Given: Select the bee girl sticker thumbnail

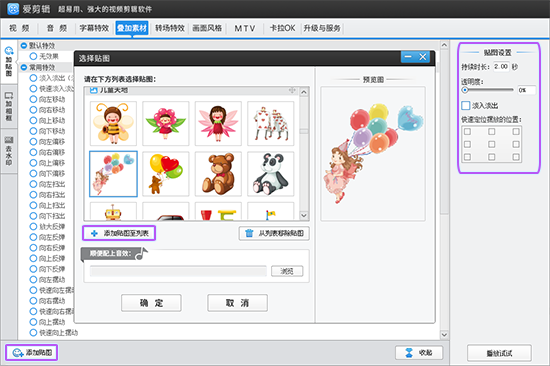Looking at the screenshot, I should pos(113,123).
